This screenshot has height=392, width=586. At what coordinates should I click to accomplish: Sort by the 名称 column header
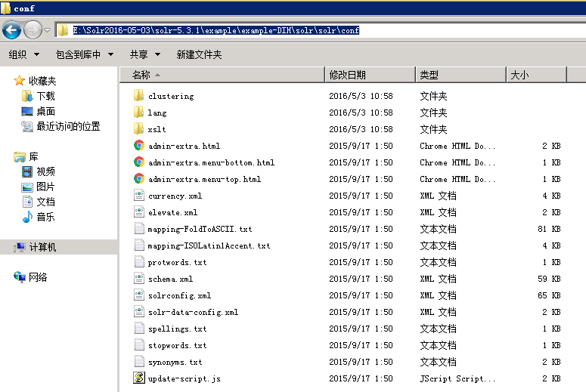pos(222,75)
